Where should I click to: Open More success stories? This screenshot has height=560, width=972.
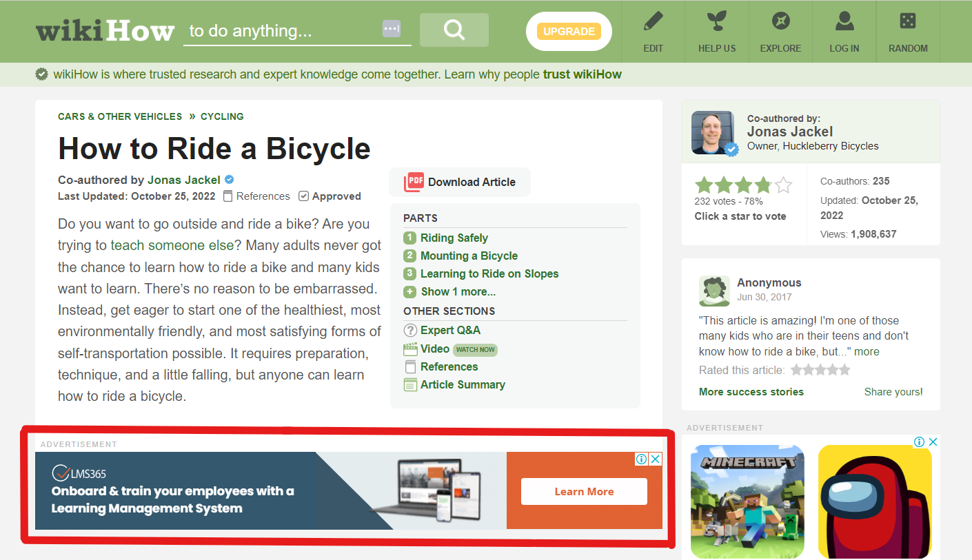[x=751, y=392]
